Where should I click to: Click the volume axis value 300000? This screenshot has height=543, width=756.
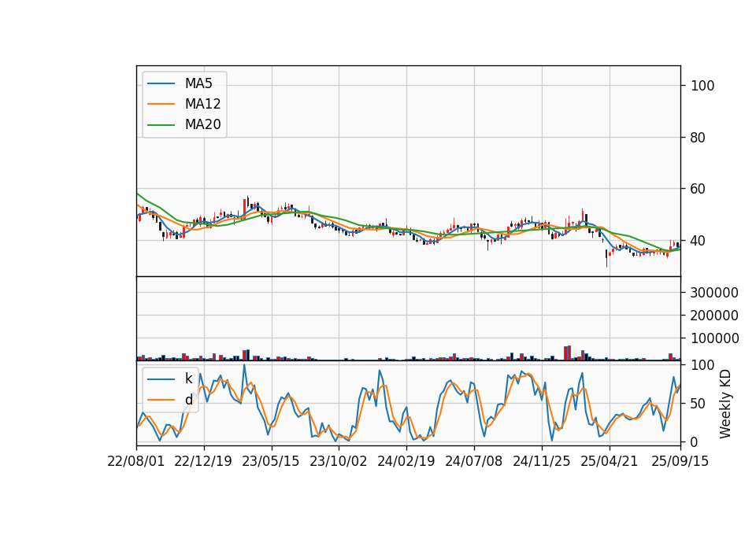(x=714, y=293)
